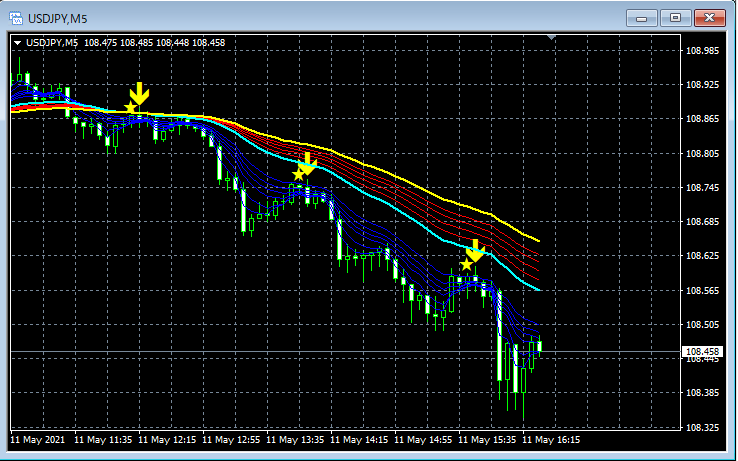Click the 11 May 15:35 time label
Image resolution: width=738 pixels, height=461 pixels.
click(487, 440)
